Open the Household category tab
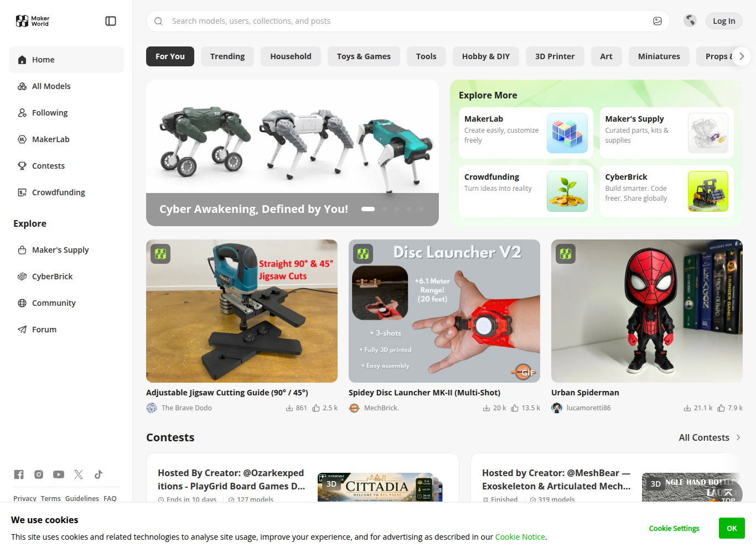Screen dimensions: 756x553 click(291, 56)
